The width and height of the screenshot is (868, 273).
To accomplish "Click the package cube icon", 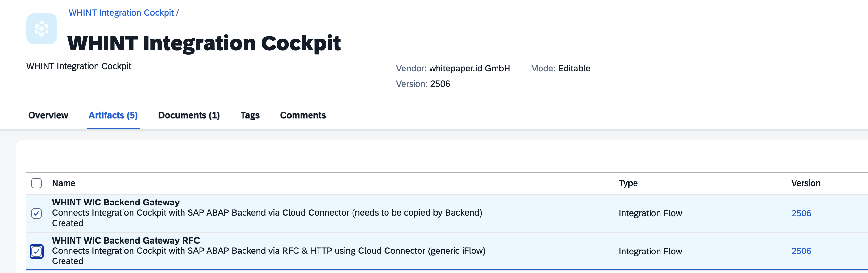I will 41,29.
